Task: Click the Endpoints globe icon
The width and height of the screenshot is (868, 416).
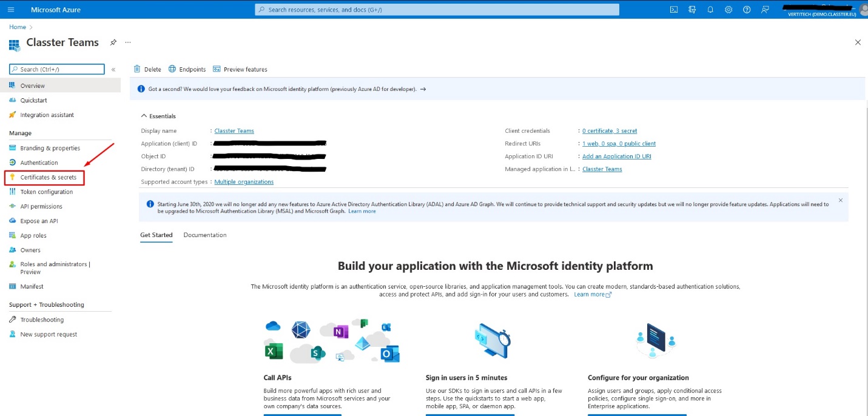Action: click(x=172, y=69)
